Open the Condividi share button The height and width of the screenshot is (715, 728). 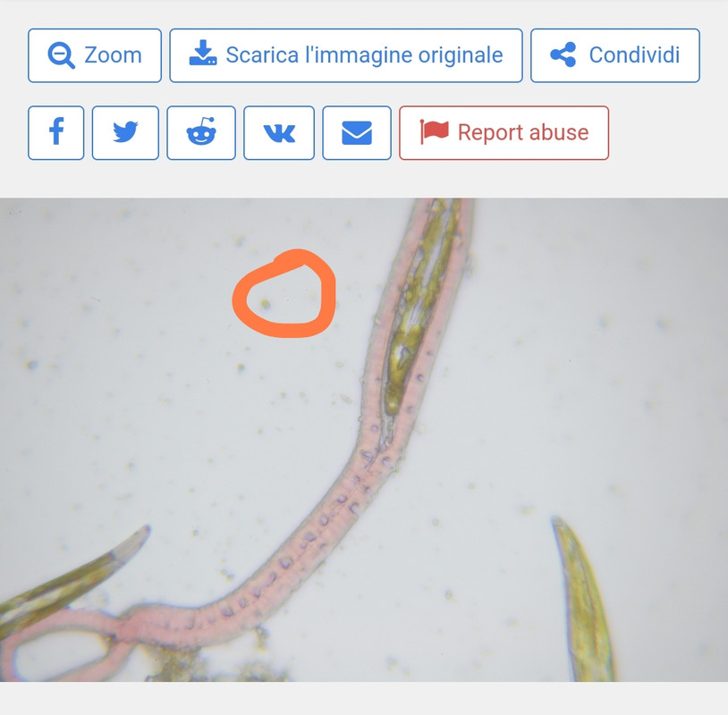click(615, 55)
